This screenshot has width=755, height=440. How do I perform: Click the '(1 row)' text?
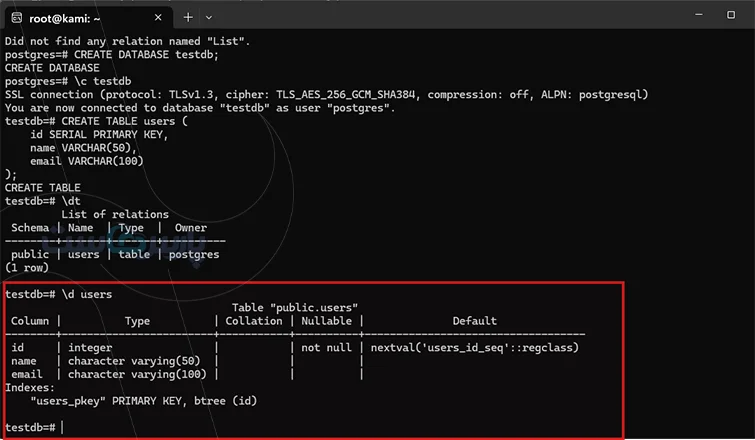(x=27, y=268)
